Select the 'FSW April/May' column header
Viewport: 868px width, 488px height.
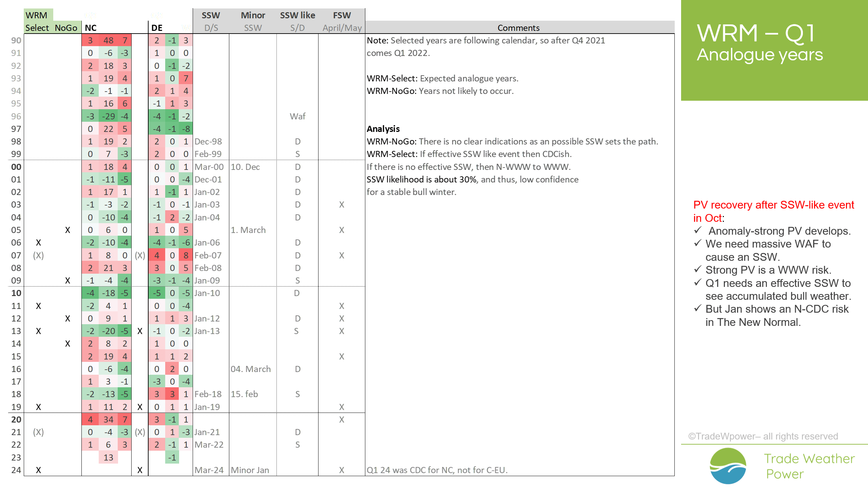pos(342,21)
